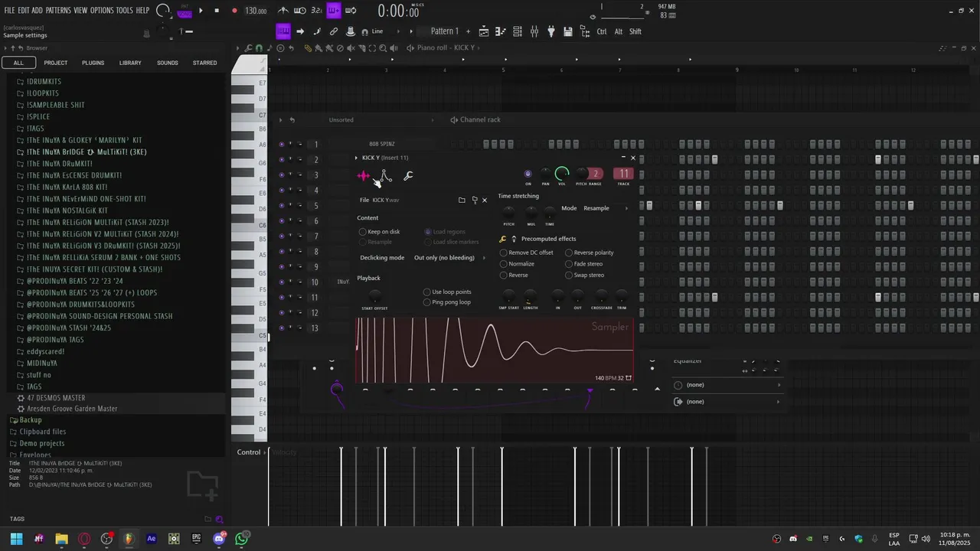This screenshot has width=980, height=551.
Task: Toggle the sampler channel ON light
Action: [x=528, y=174]
